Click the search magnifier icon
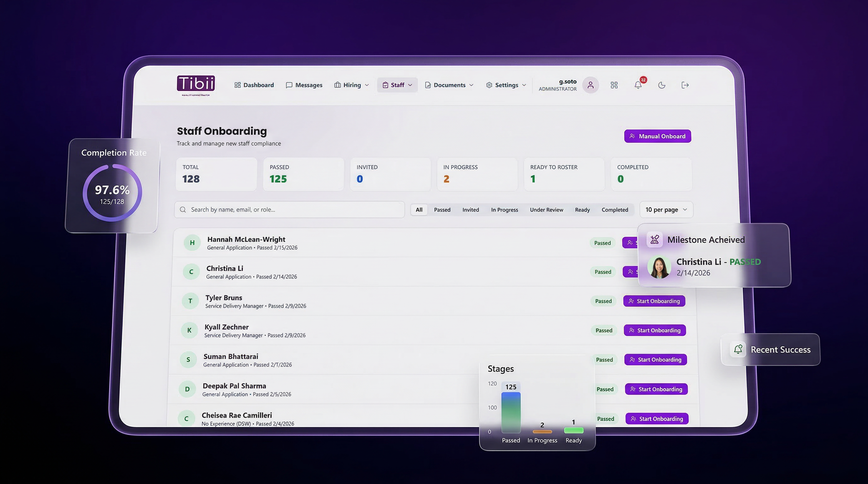 click(x=183, y=210)
